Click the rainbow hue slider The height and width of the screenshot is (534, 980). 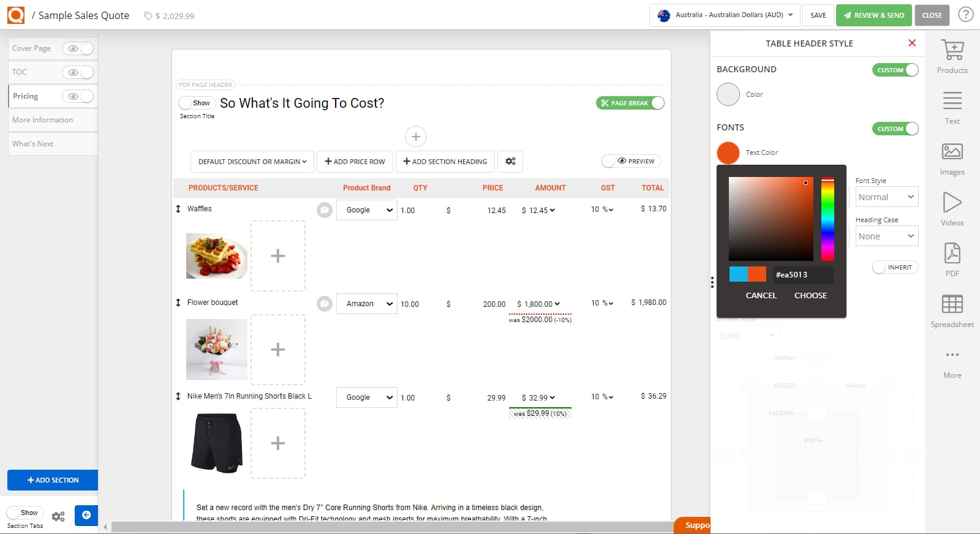coord(827,219)
